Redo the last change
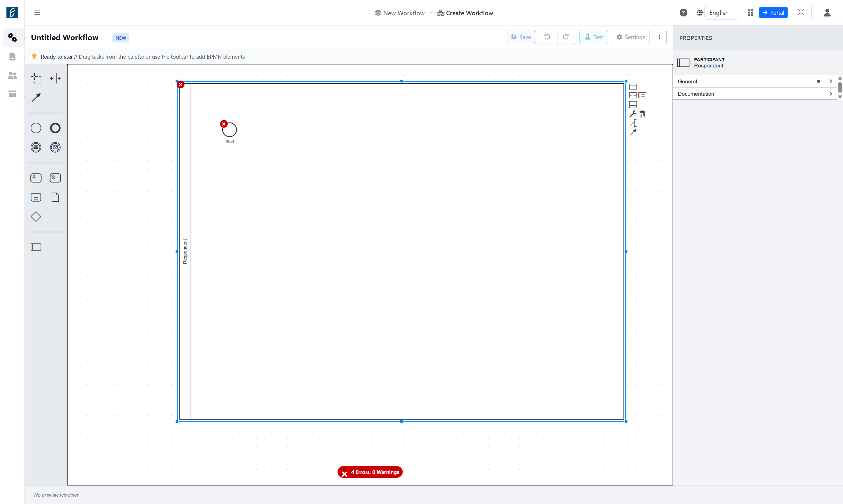This screenshot has width=843, height=504. click(x=566, y=37)
